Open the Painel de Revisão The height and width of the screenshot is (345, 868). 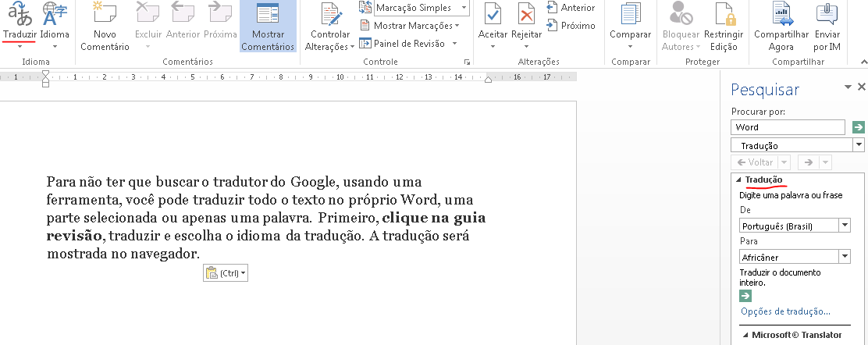408,44
